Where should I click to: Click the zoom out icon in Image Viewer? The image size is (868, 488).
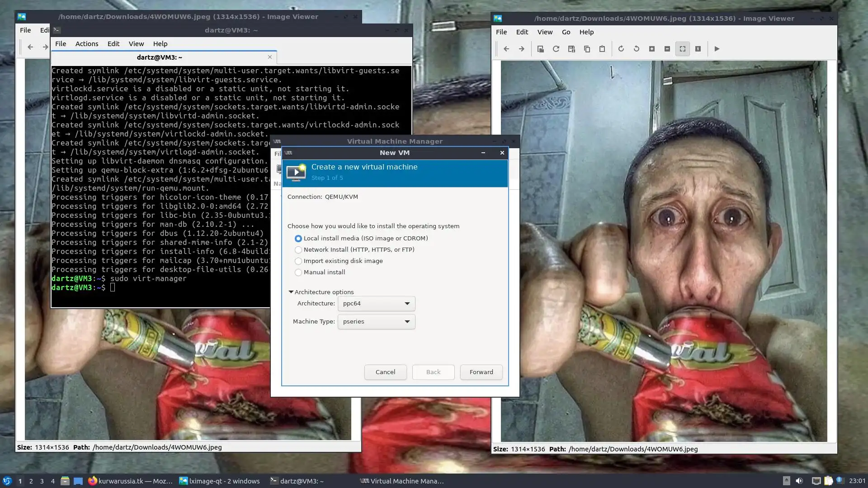pyautogui.click(x=667, y=49)
